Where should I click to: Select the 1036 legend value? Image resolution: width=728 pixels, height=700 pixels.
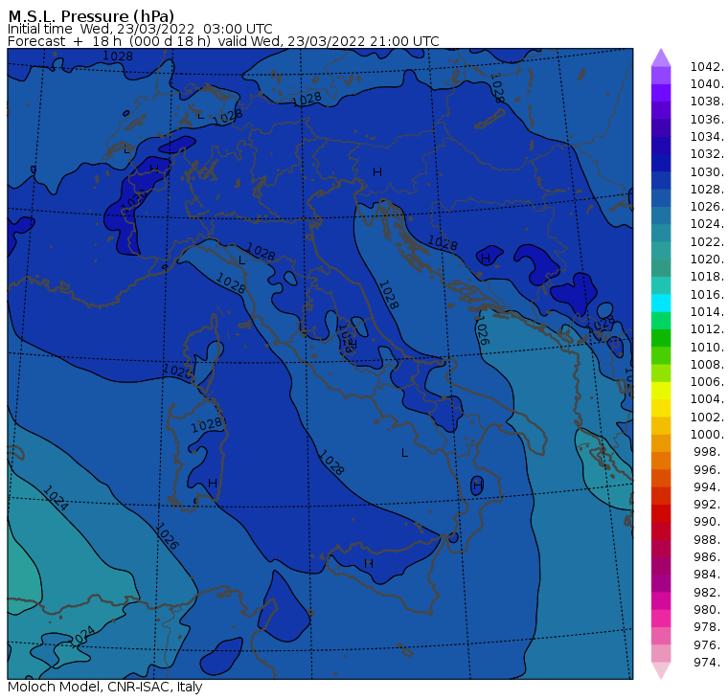707,120
